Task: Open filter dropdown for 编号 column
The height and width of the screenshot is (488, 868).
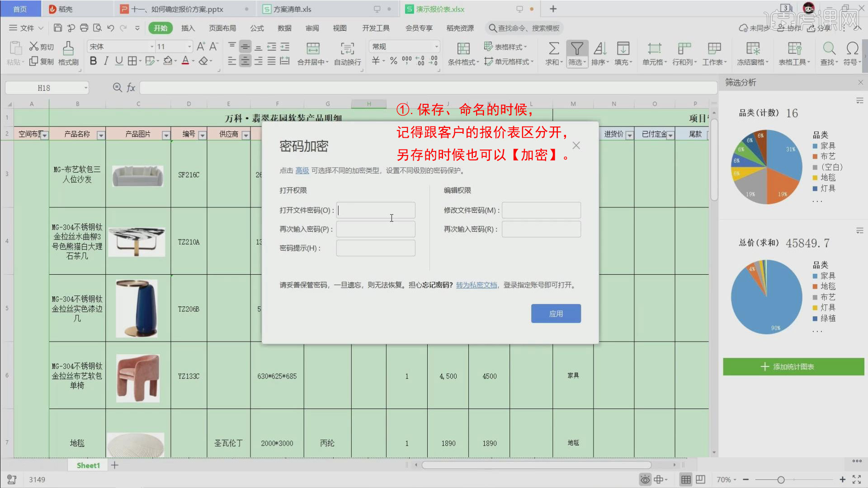Action: click(x=202, y=135)
